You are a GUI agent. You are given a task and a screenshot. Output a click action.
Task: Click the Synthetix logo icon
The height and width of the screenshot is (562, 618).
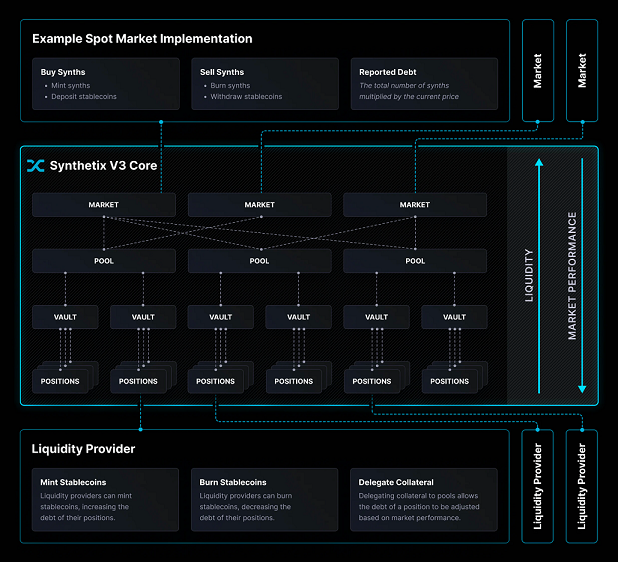(35, 166)
